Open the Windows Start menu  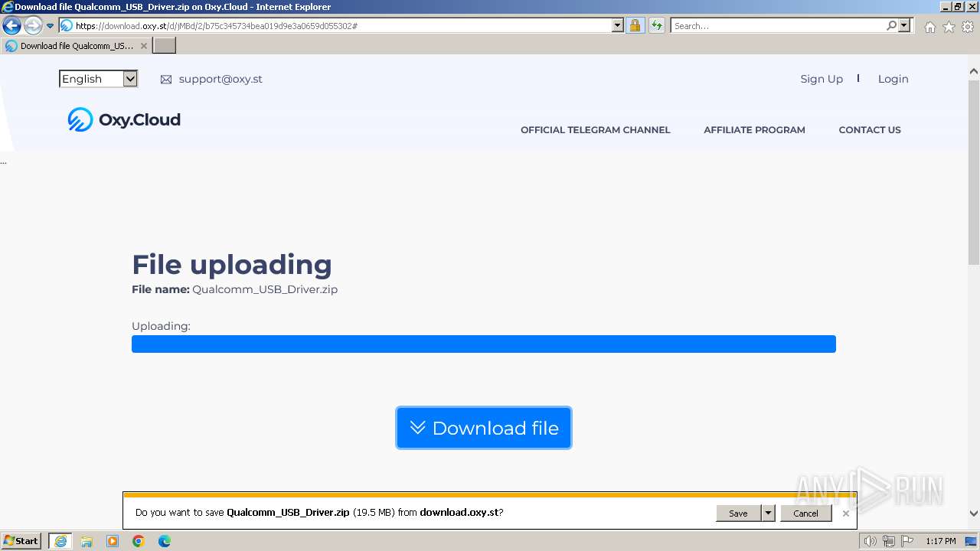21,541
